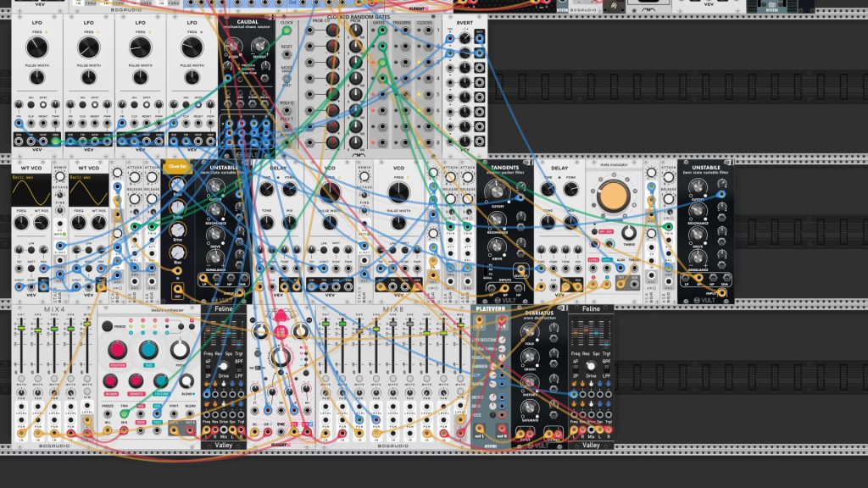Adjust PITCH knob on texture synthesizer

click(x=180, y=350)
